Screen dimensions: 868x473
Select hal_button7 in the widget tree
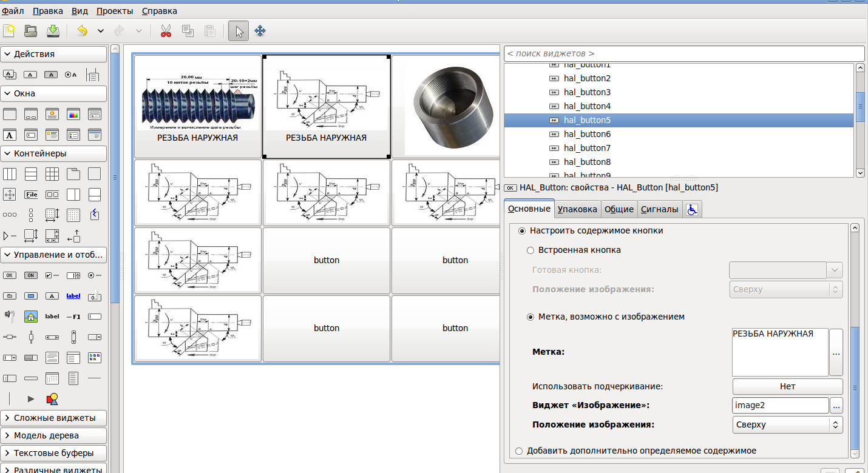click(680, 148)
